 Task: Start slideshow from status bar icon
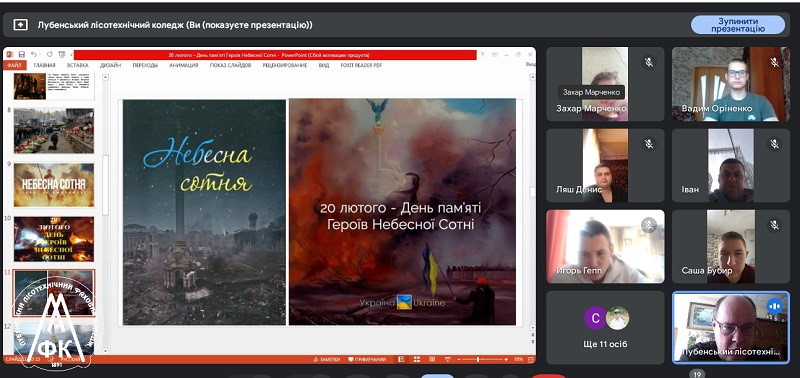coord(447,359)
